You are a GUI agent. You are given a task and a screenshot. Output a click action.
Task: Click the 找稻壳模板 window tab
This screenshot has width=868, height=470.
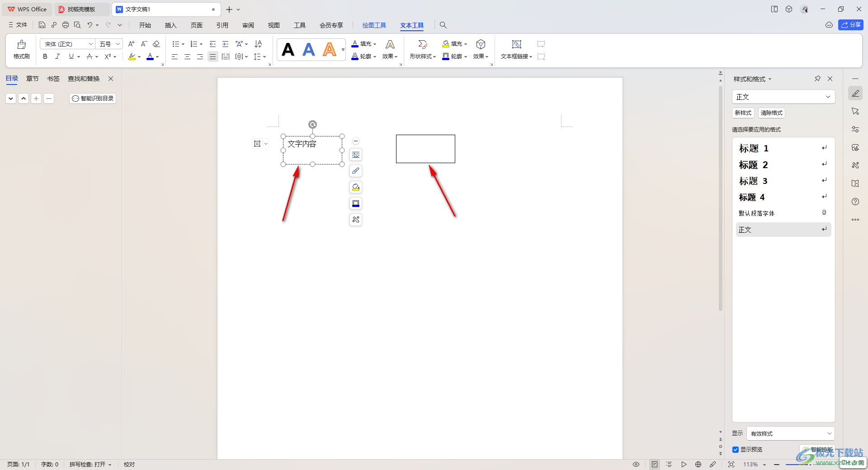[81, 9]
